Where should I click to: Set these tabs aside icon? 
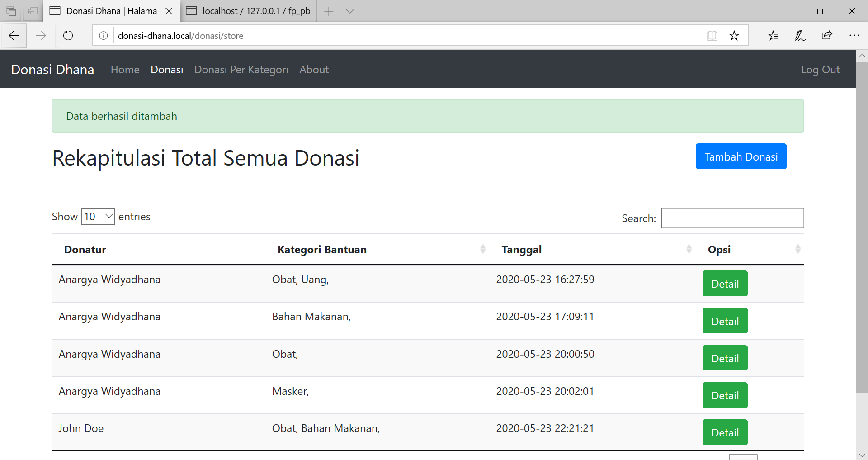pos(33,11)
